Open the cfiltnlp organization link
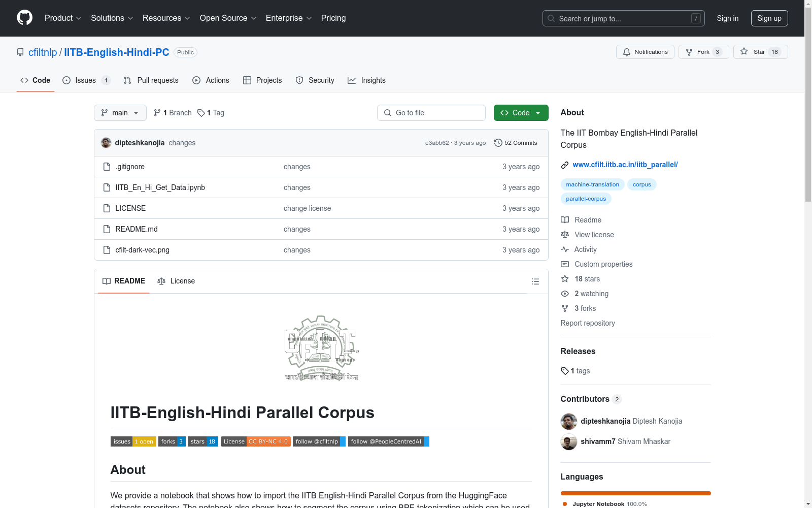Viewport: 812px width, 508px height. point(43,52)
